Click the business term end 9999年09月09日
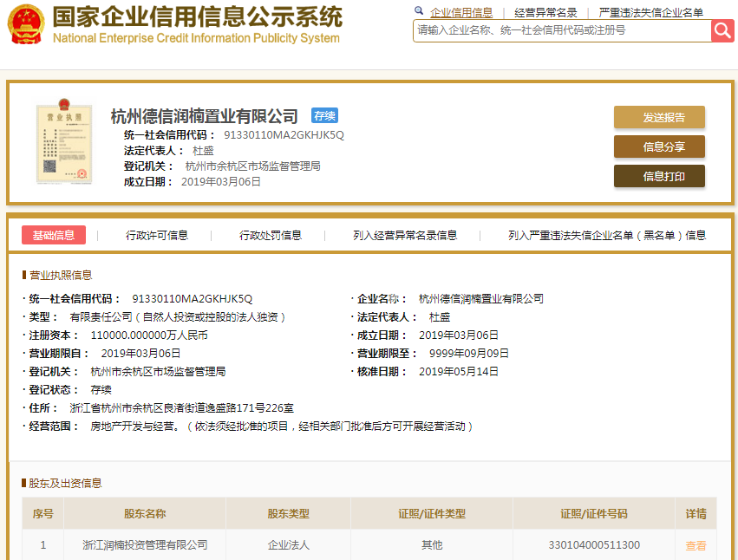Image resolution: width=738 pixels, height=560 pixels. pyautogui.click(x=469, y=354)
